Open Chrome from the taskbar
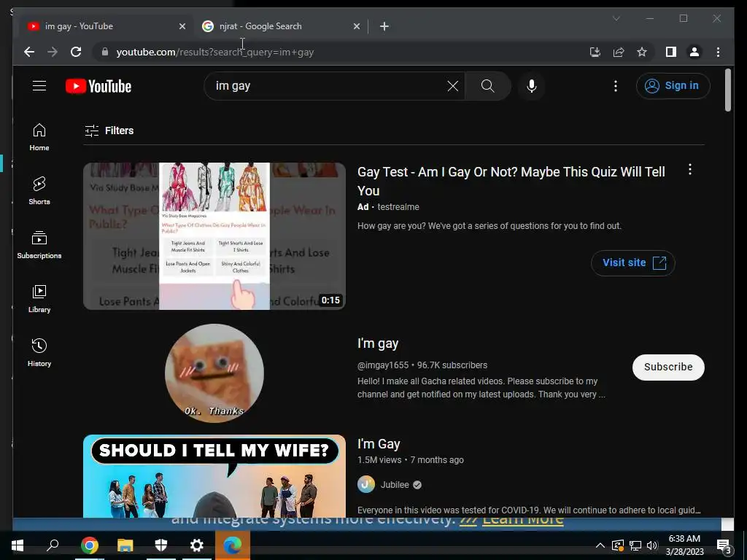The width and height of the screenshot is (747, 560). click(x=89, y=545)
